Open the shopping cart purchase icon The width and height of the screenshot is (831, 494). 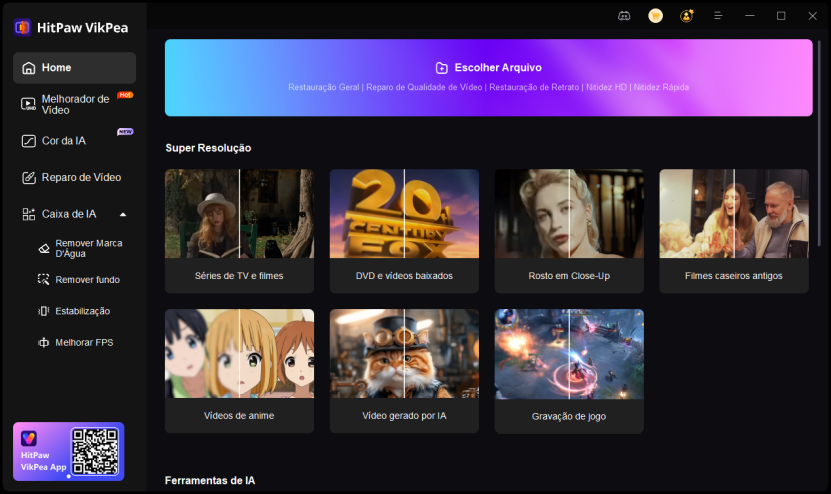click(x=656, y=16)
